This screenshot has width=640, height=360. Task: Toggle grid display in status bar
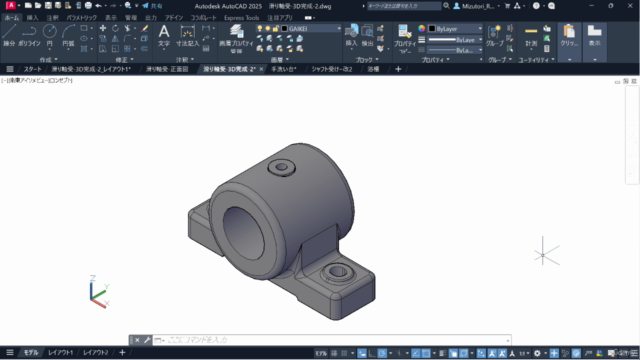pos(334,353)
